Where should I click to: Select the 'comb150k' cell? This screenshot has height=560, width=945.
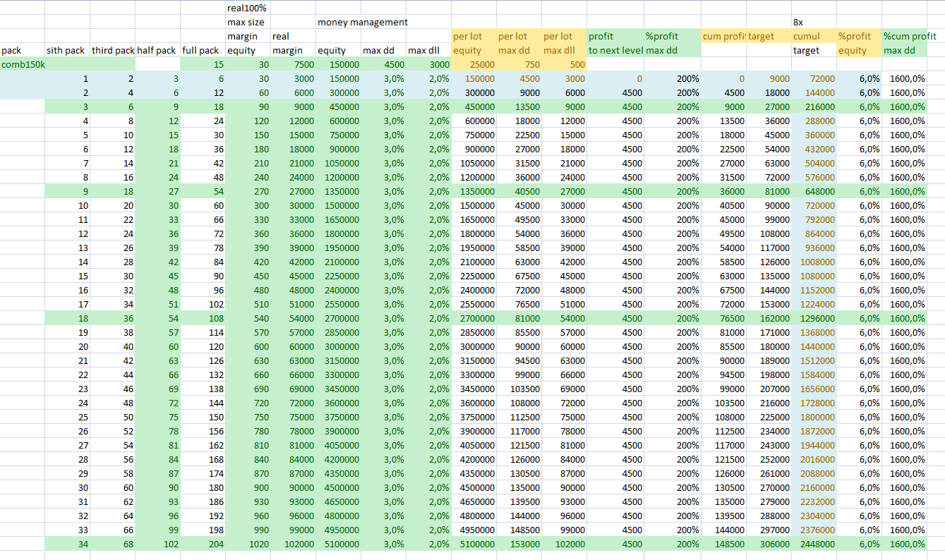23,64
